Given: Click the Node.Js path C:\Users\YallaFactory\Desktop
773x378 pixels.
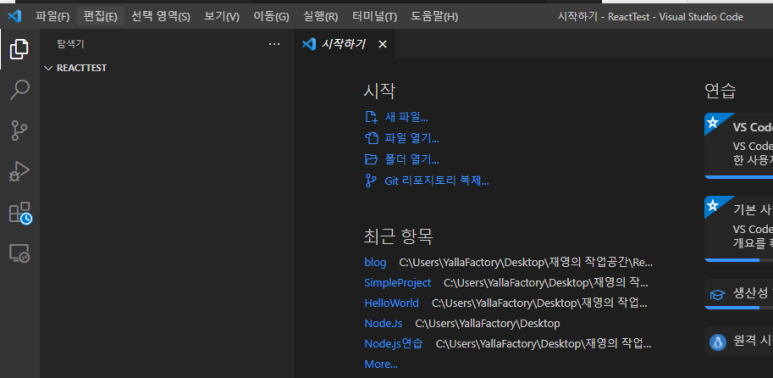Looking at the screenshot, I should (x=488, y=324).
